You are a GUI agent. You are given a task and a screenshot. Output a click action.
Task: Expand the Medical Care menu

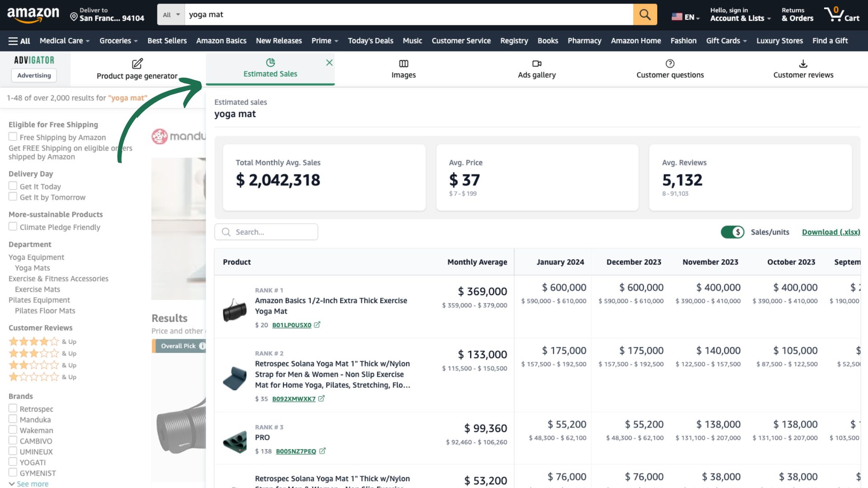click(65, 41)
